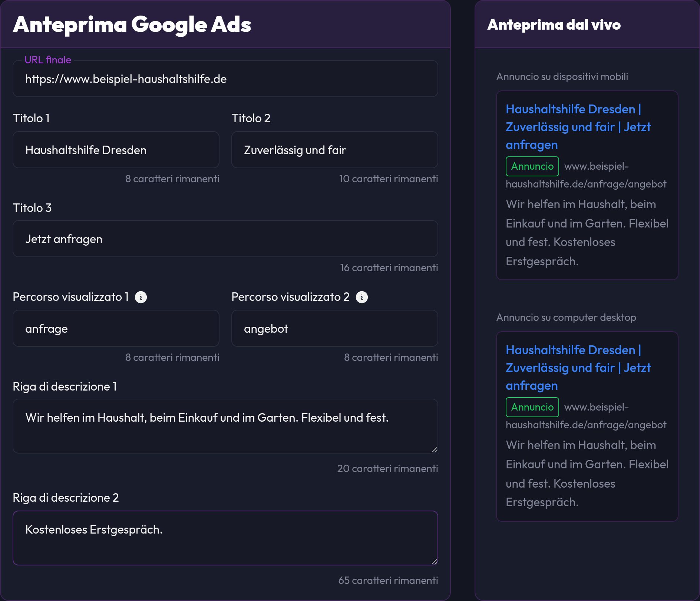Screen dimensions: 700x601
Task: Click the URL finale input field
Action: [225, 79]
